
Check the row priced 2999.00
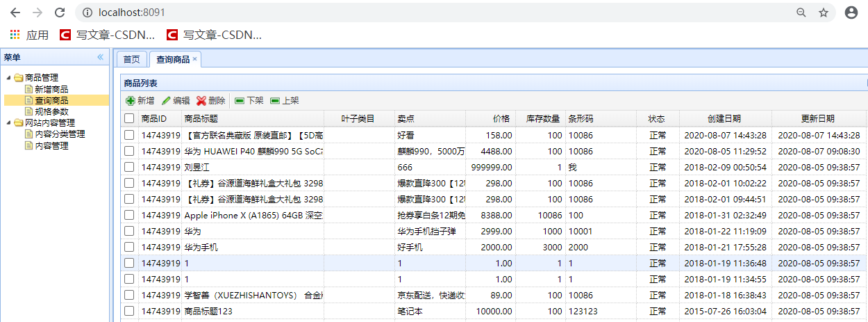[129, 231]
